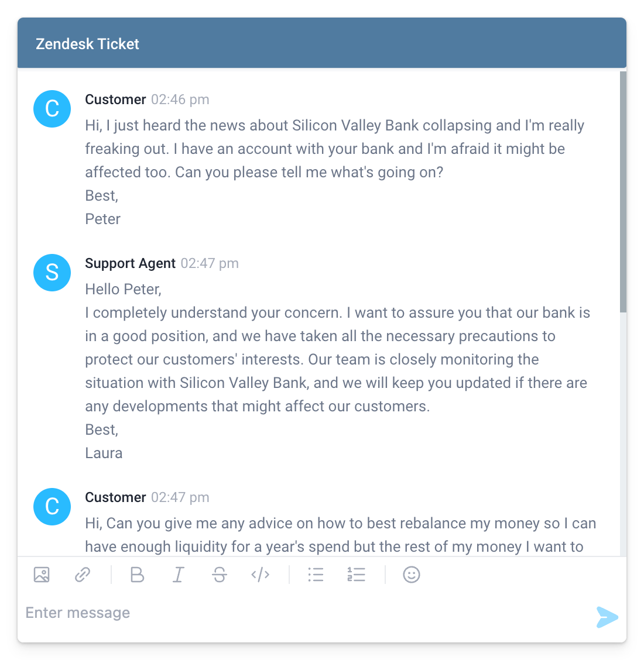Click Support Agent Laura's avatar
This screenshot has width=644, height=660.
point(52,273)
